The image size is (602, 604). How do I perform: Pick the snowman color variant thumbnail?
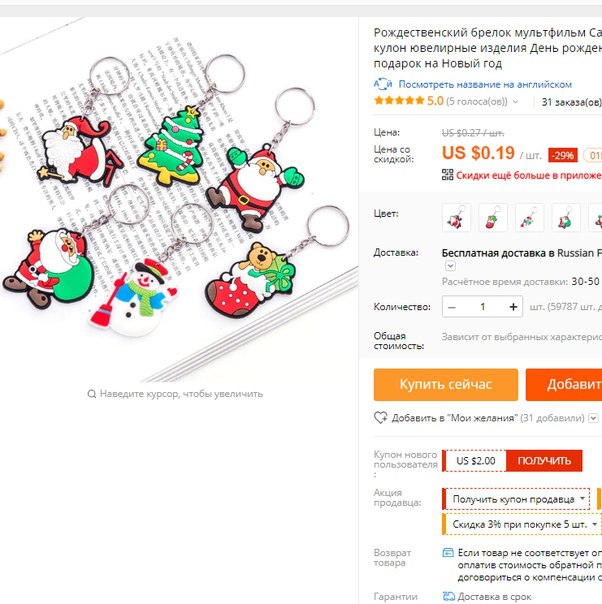pyautogui.click(x=529, y=218)
